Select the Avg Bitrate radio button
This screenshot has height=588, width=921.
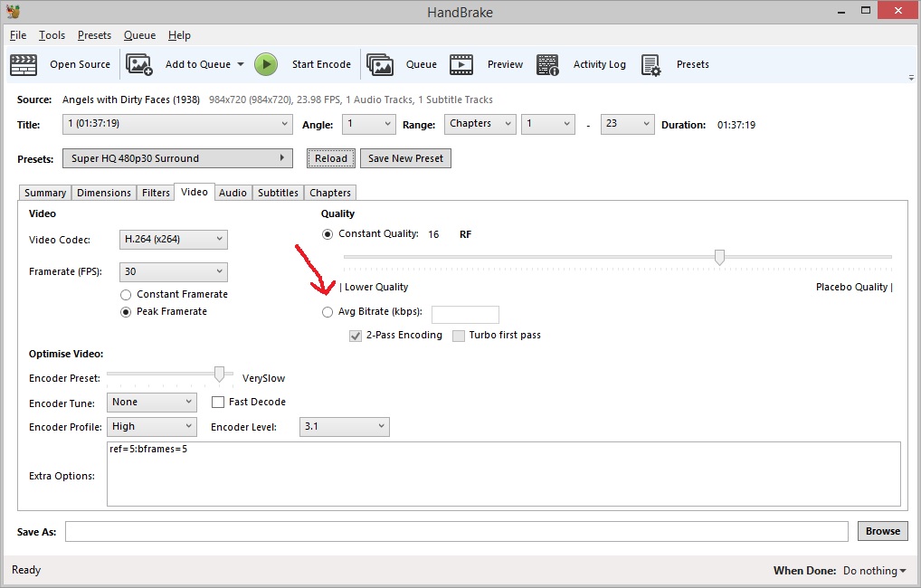pos(328,312)
